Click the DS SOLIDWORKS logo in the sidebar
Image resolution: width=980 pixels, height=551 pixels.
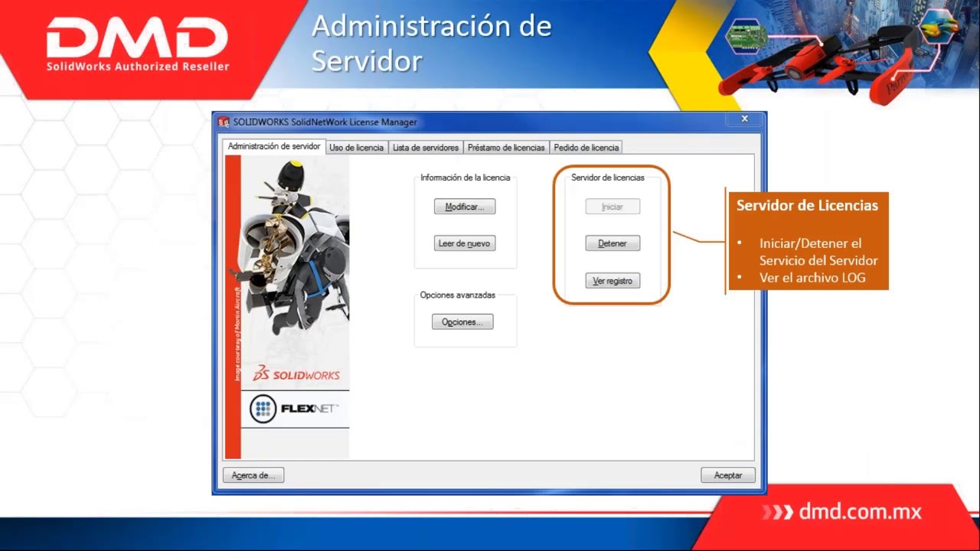click(296, 374)
